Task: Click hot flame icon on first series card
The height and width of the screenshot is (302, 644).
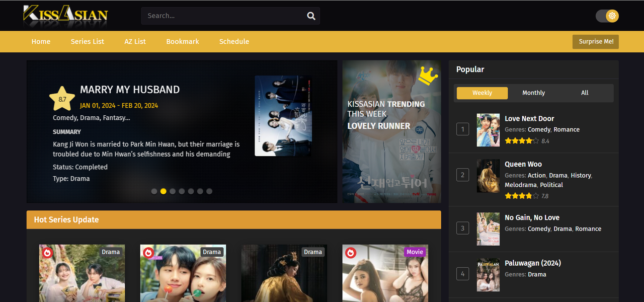Action: point(47,253)
